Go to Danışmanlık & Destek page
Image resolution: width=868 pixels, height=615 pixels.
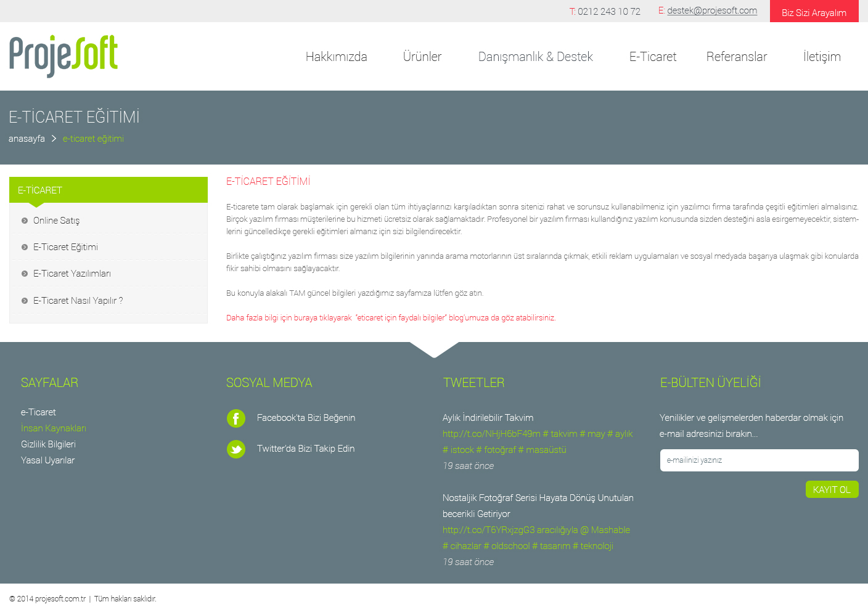[535, 57]
